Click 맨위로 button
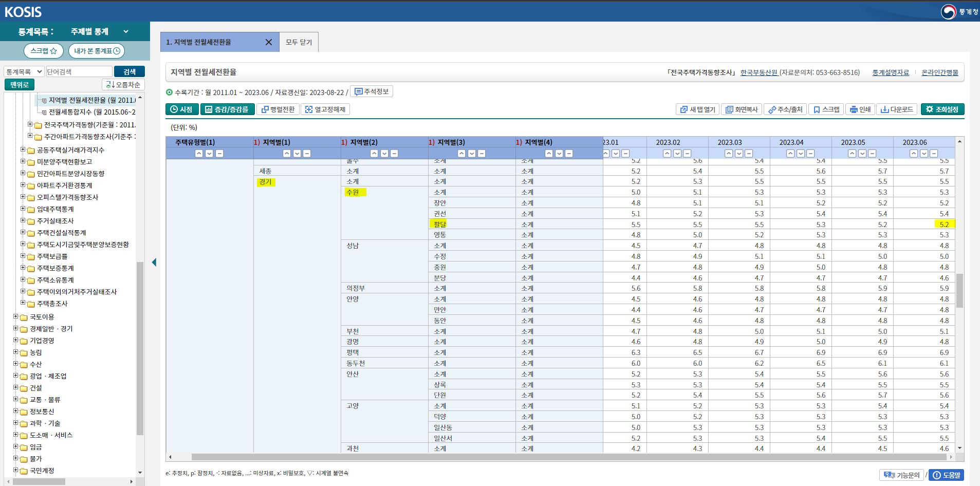Screen dimensions: 980x486 tap(20, 85)
